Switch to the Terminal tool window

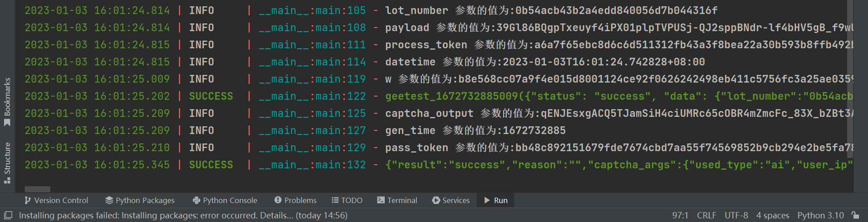click(x=397, y=200)
